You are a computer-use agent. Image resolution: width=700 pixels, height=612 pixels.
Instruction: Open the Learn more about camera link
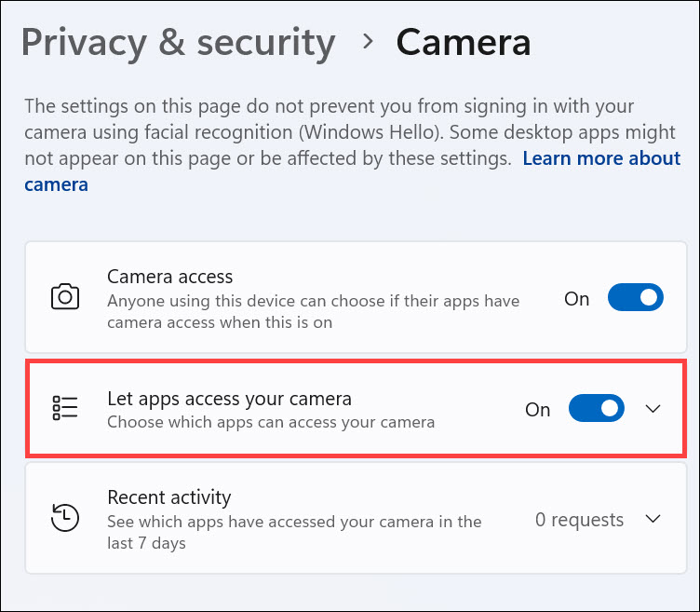point(601,159)
